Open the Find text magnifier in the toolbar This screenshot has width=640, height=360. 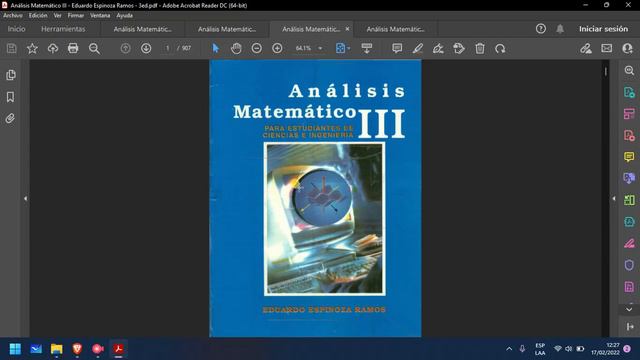point(94,48)
